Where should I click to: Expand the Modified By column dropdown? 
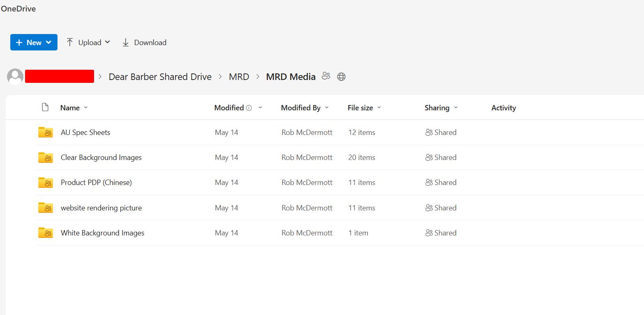pyautogui.click(x=305, y=107)
